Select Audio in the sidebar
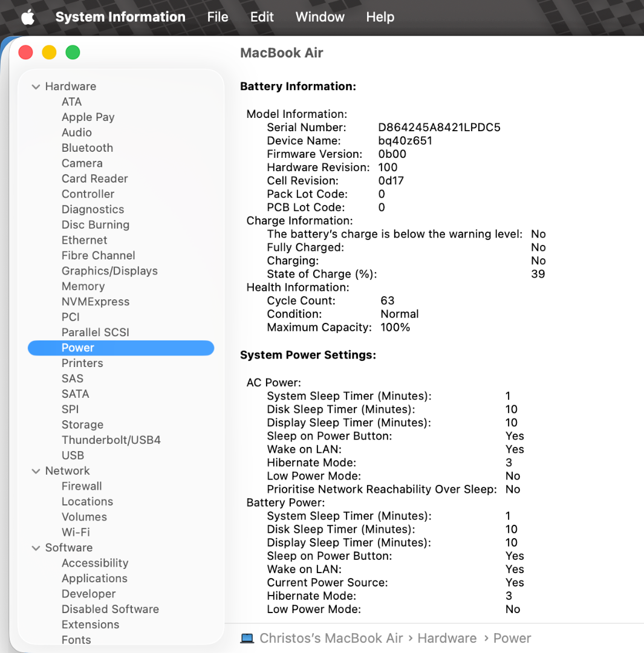Image resolution: width=644 pixels, height=653 pixels. coord(77,132)
